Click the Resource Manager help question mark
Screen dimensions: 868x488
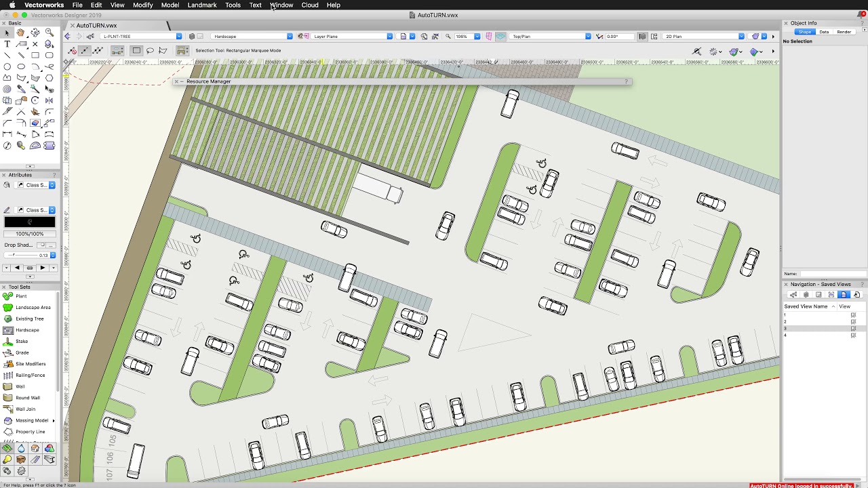[x=626, y=81]
